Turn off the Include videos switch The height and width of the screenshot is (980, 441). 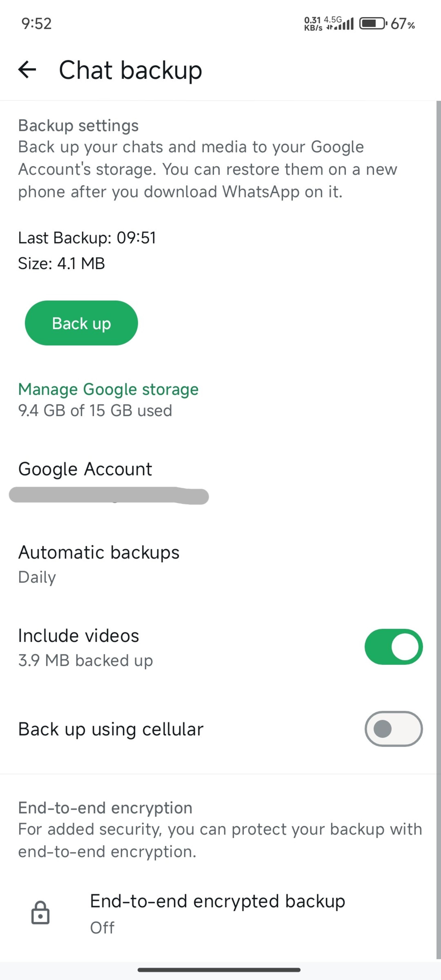coord(393,647)
